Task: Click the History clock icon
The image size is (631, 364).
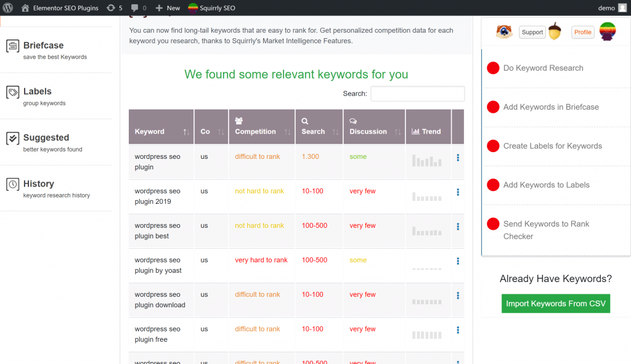Action: [12, 185]
